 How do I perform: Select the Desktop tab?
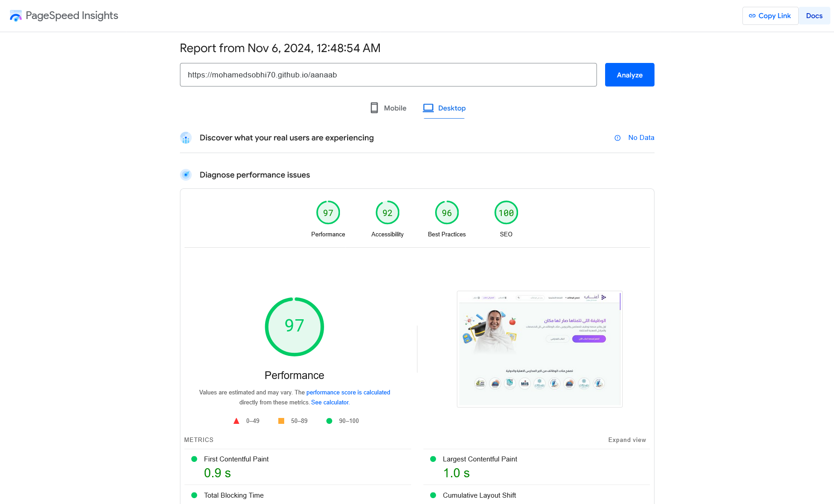(444, 108)
